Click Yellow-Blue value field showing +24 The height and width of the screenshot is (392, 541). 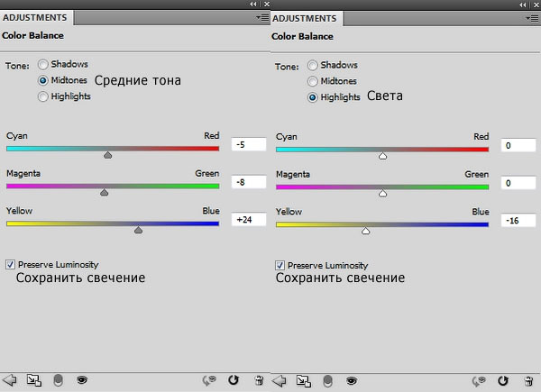tap(249, 219)
